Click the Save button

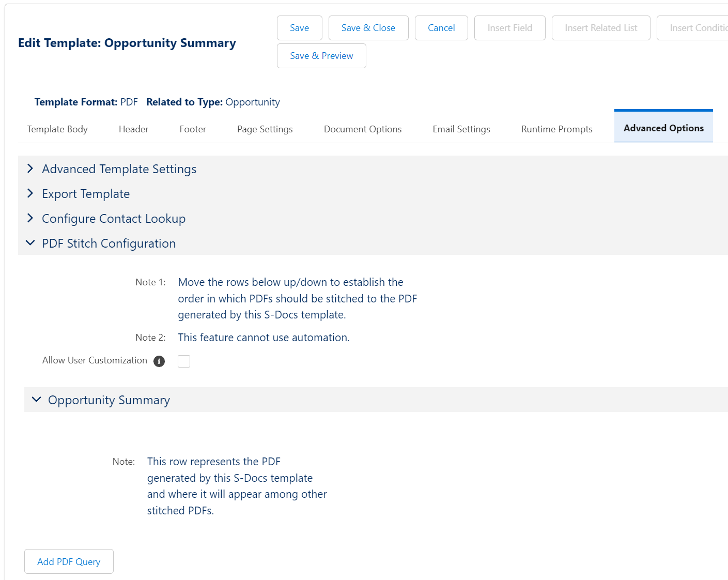pyautogui.click(x=300, y=28)
